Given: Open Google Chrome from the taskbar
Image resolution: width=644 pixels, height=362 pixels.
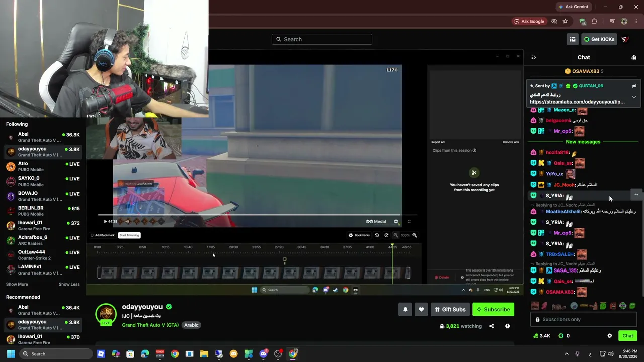Looking at the screenshot, I should (x=175, y=354).
